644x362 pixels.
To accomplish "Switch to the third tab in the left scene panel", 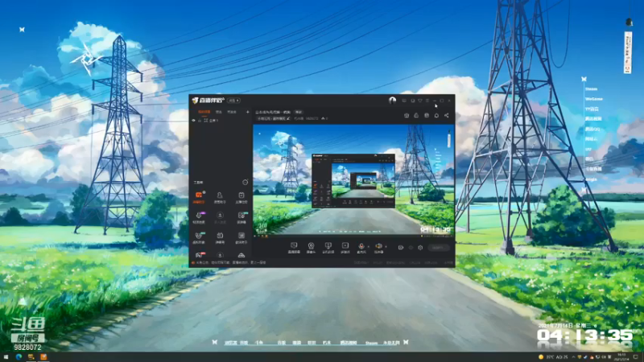I will 232,112.
